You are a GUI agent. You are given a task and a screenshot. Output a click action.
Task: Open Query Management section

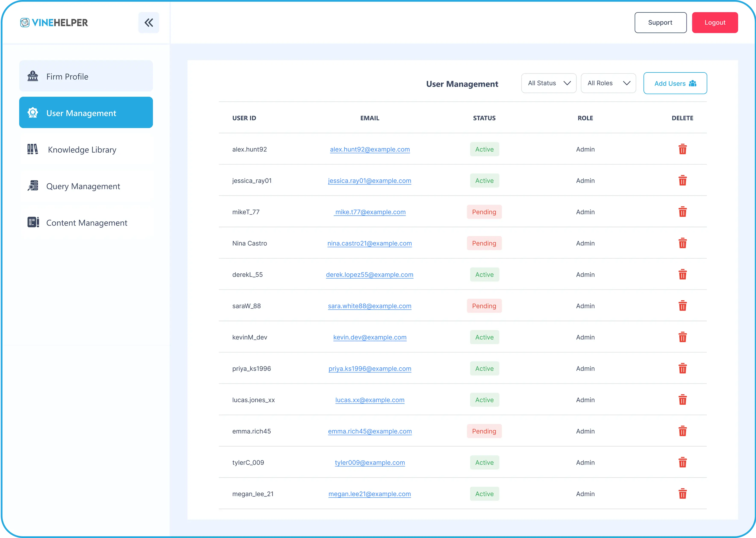[86, 186]
